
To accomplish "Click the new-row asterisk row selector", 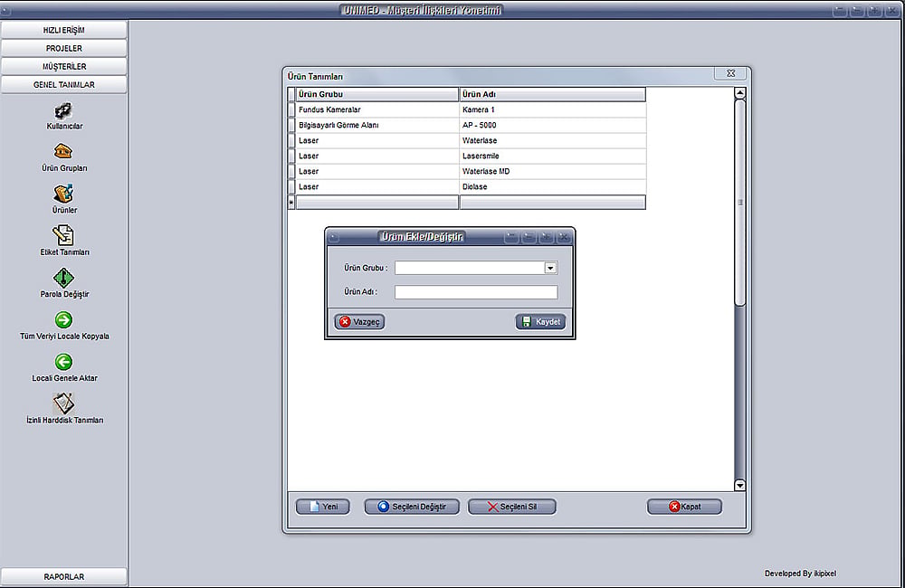I will [x=291, y=203].
